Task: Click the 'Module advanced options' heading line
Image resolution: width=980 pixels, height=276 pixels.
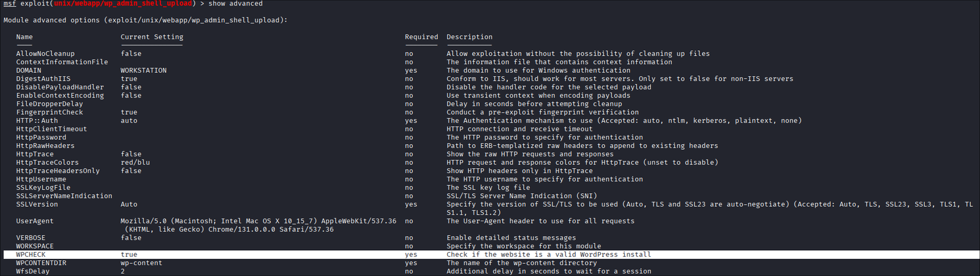Action: coord(145,20)
